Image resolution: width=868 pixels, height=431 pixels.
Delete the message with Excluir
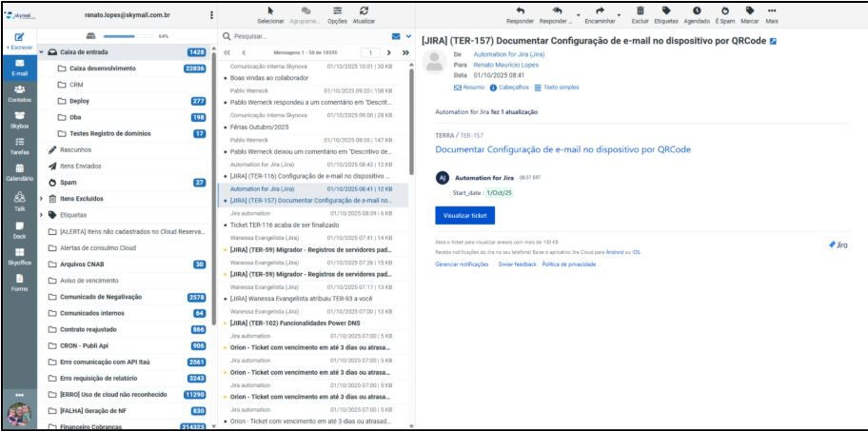tap(640, 13)
